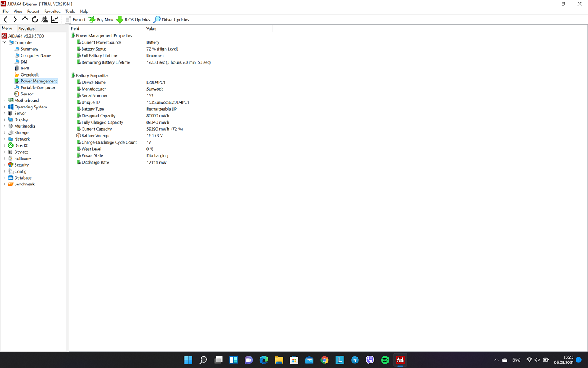Show hidden tray icons chevron
This screenshot has height=368, width=588.
[496, 360]
